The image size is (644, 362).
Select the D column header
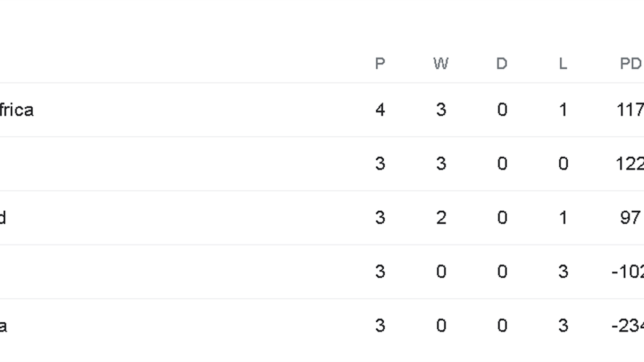click(x=501, y=64)
